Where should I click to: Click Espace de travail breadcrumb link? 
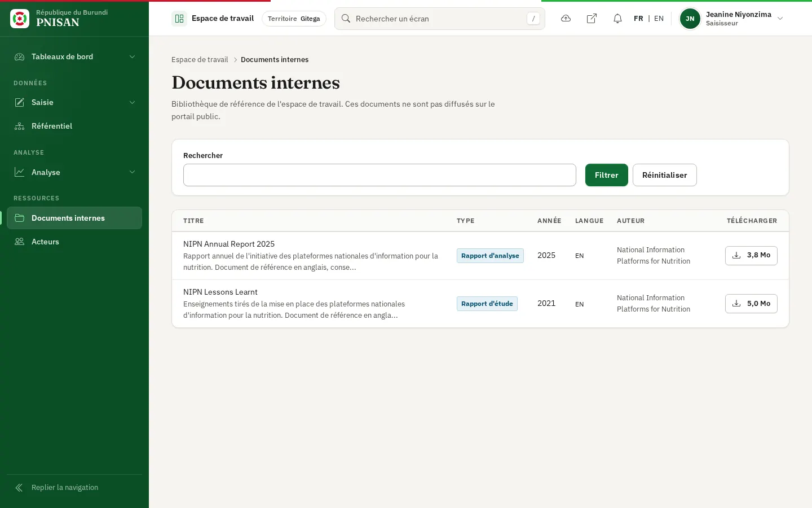200,60
